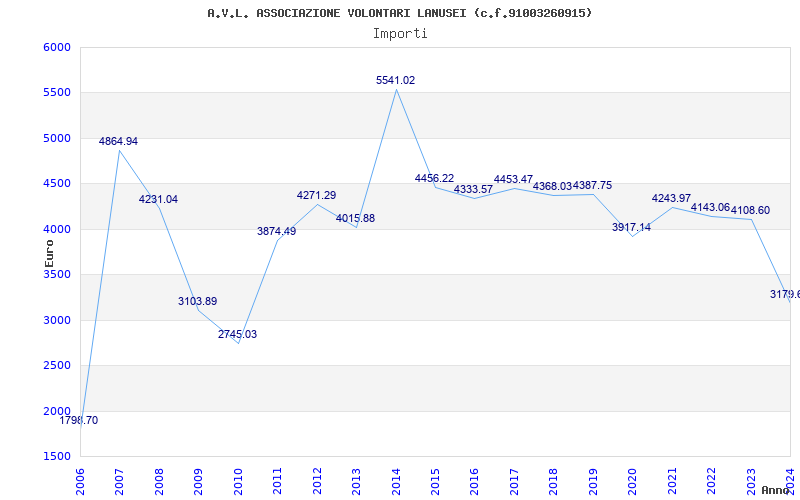Click the X-axis year label 2008
Viewport: 800px width, 500px height.
pos(159,481)
